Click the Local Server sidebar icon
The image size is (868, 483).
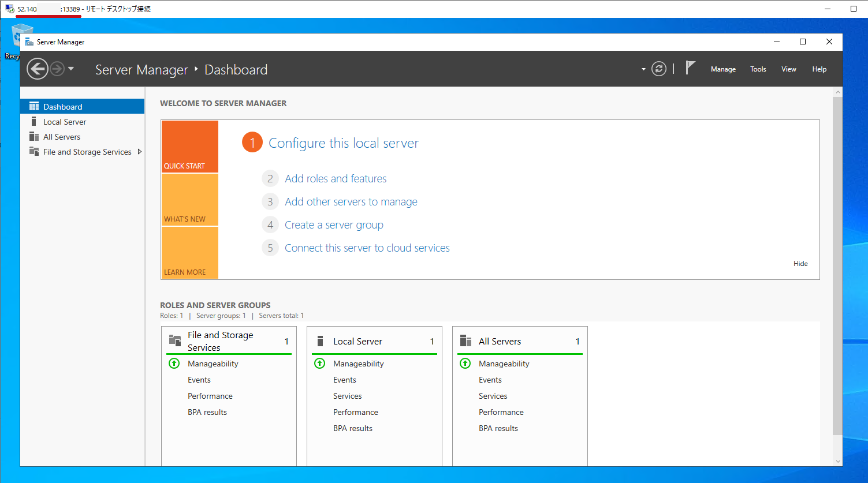pos(34,121)
